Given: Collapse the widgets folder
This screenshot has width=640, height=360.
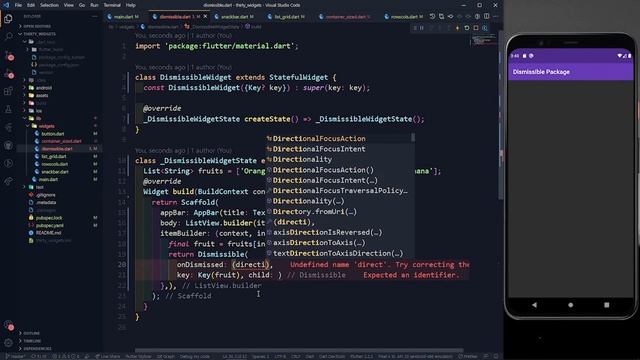Looking at the screenshot, I should point(47,126).
